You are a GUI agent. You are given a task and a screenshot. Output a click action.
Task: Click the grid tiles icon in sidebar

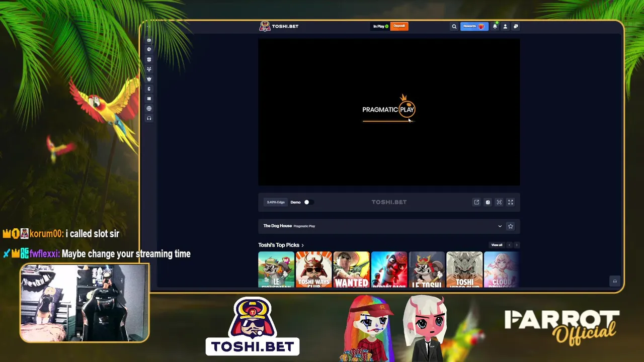click(149, 99)
